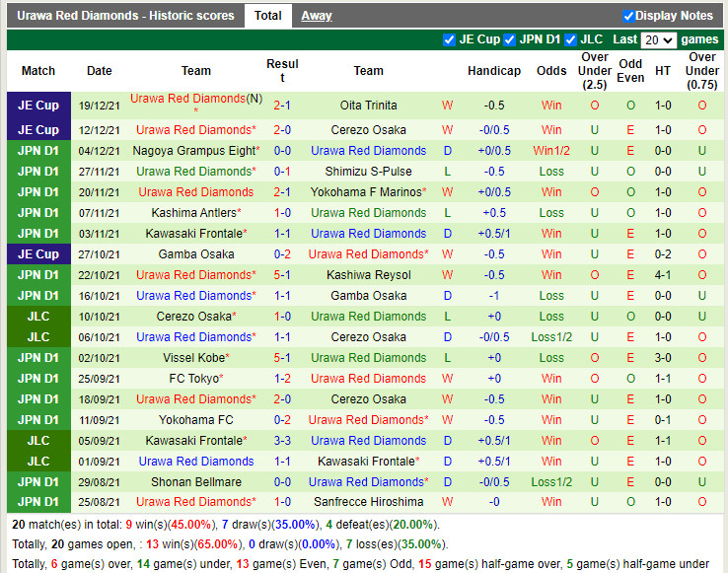Select the Sanfrecce Hiroshima team link
This screenshot has height=573, width=728.
[x=368, y=502]
